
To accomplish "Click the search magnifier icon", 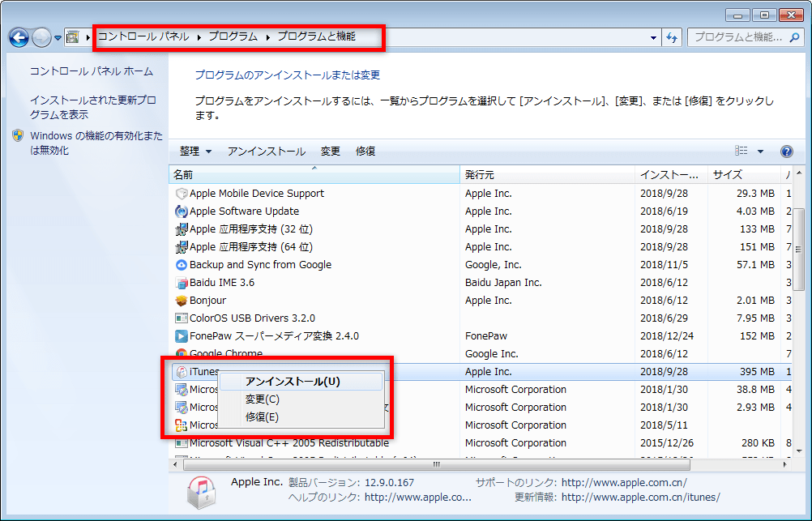I will [795, 37].
